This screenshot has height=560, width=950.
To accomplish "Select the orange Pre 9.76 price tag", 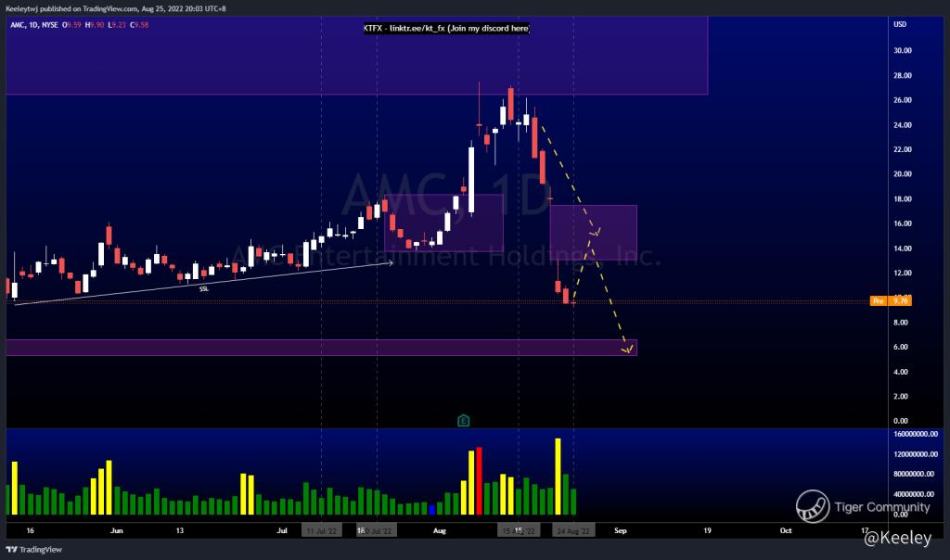I will pyautogui.click(x=891, y=301).
